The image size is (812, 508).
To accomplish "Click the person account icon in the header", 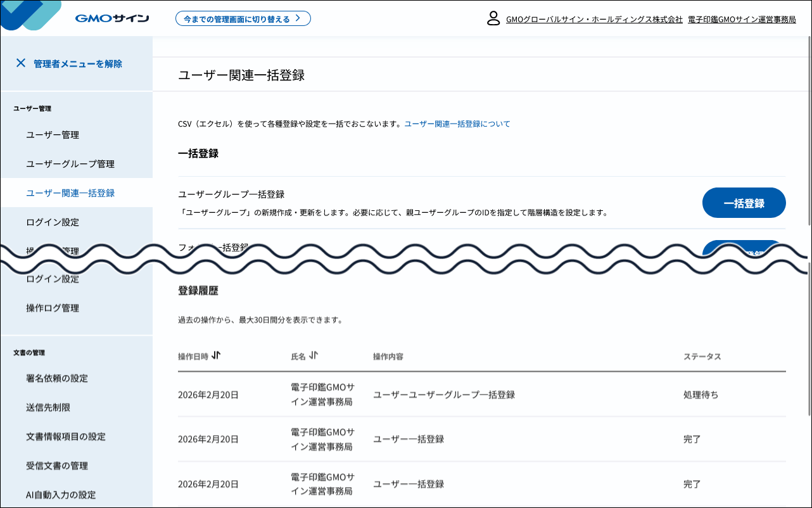I will point(492,19).
